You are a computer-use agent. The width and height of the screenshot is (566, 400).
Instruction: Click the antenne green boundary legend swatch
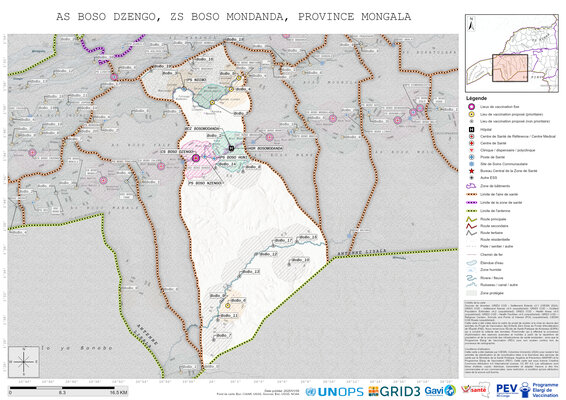pos(471,211)
